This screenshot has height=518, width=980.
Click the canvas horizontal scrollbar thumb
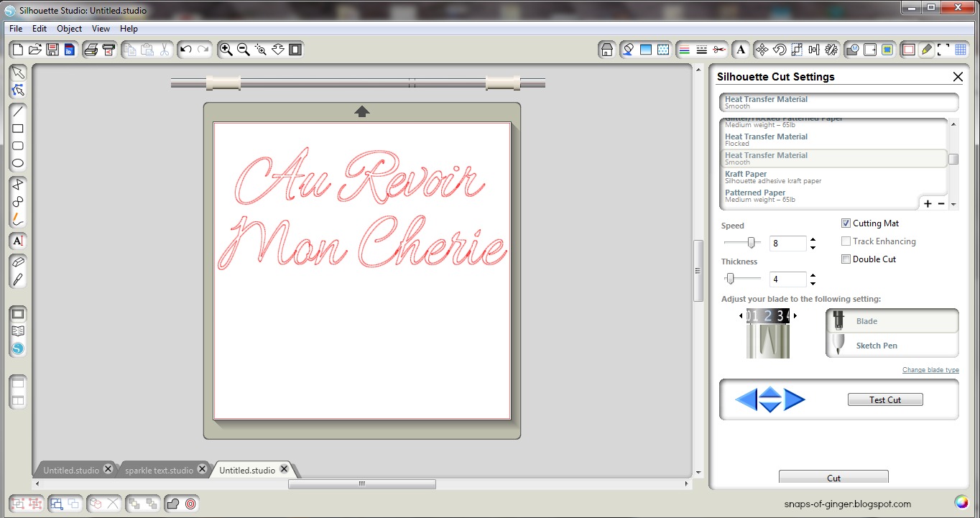(x=362, y=484)
